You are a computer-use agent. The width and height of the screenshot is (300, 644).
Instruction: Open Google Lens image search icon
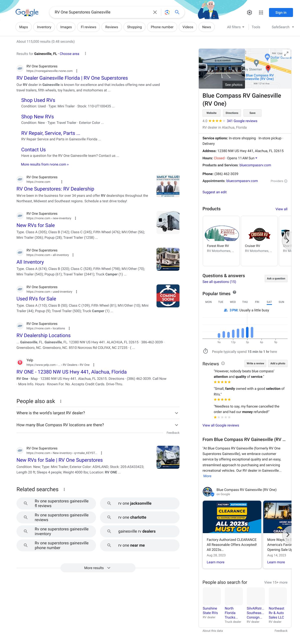tap(167, 12)
